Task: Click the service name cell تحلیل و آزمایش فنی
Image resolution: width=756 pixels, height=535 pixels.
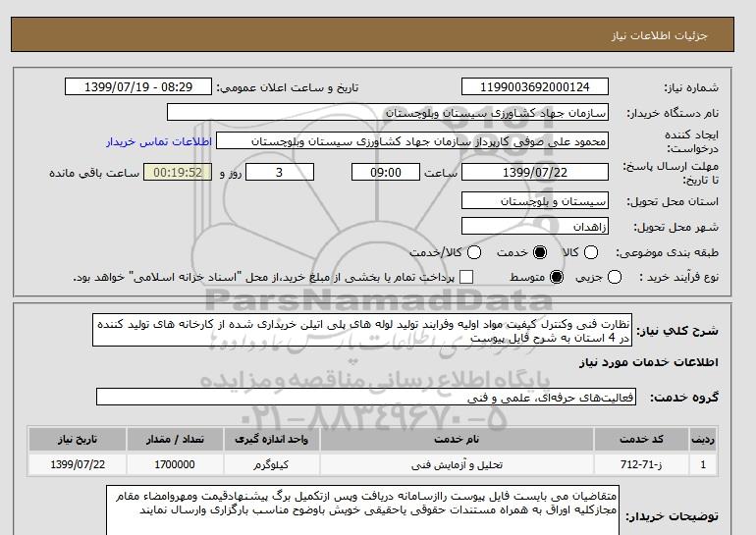Action: (457, 464)
